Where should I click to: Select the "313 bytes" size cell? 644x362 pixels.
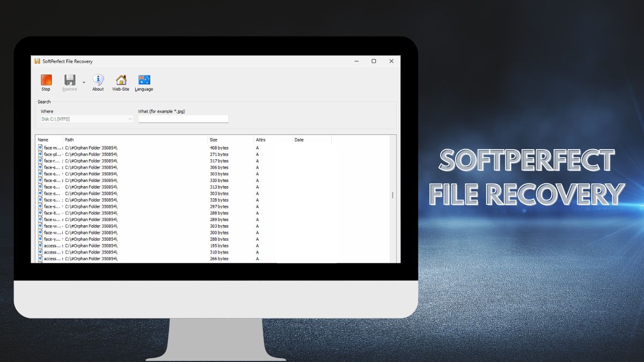click(219, 187)
